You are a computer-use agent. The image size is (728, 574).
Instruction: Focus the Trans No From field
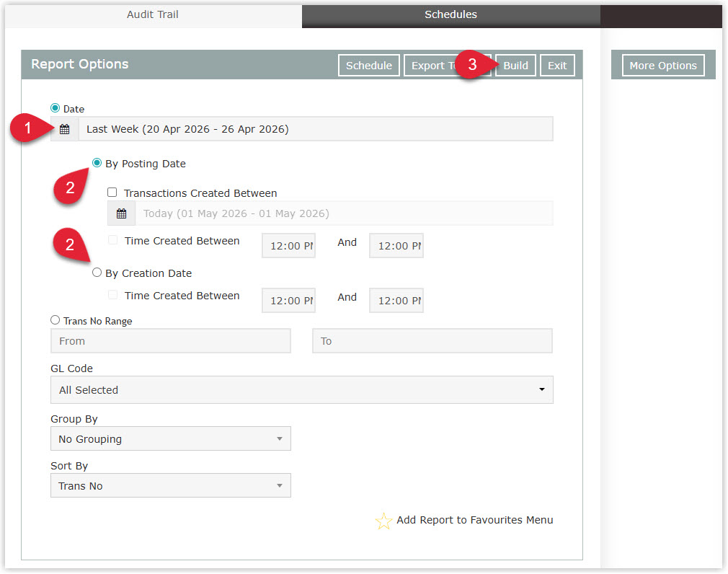click(x=171, y=341)
